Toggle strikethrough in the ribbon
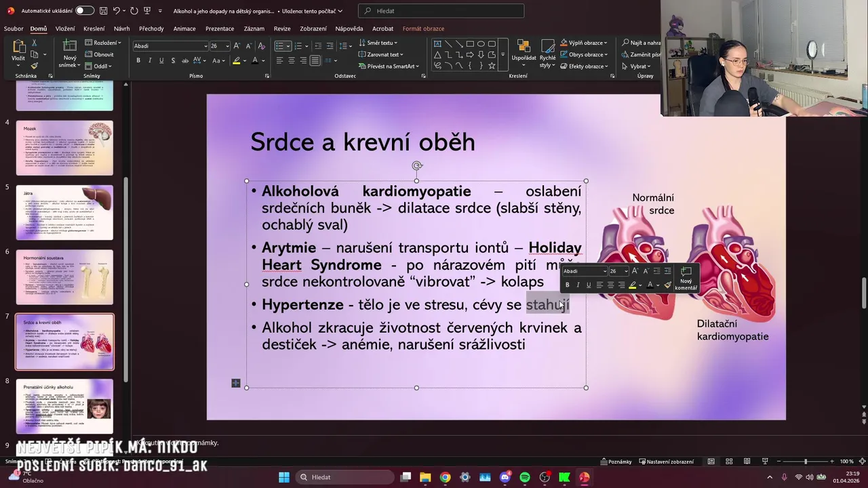Viewport: 868px width, 488px height. pos(184,60)
